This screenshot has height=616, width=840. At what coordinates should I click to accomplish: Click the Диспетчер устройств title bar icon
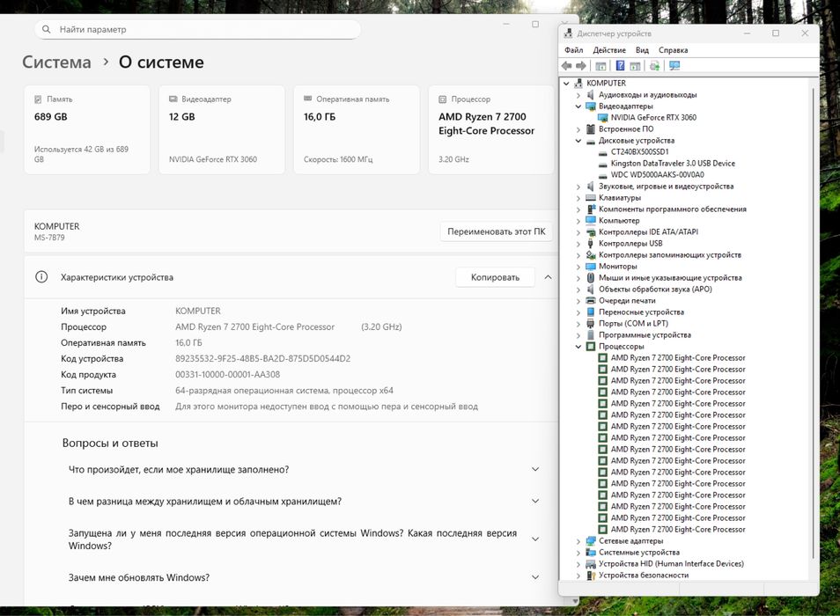coord(568,33)
